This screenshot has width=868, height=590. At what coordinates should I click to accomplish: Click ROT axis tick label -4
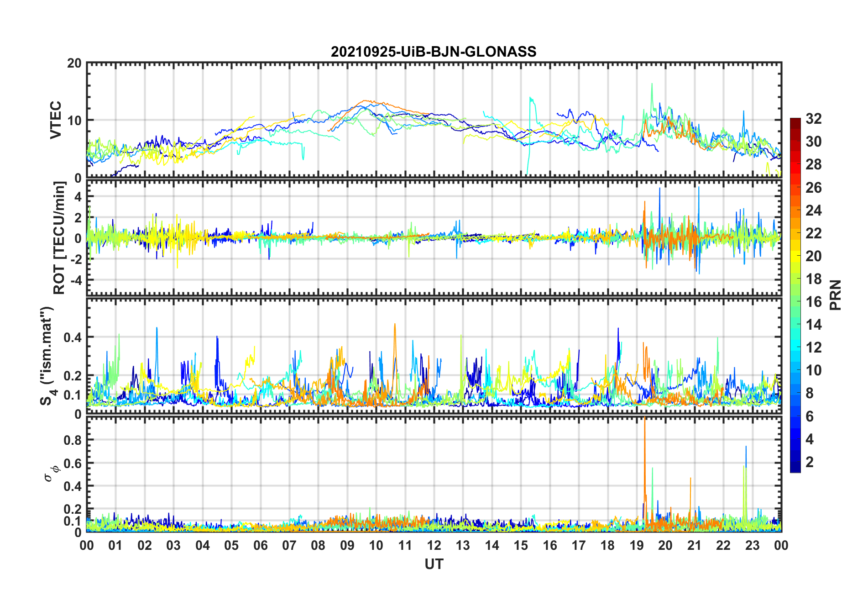click(75, 279)
